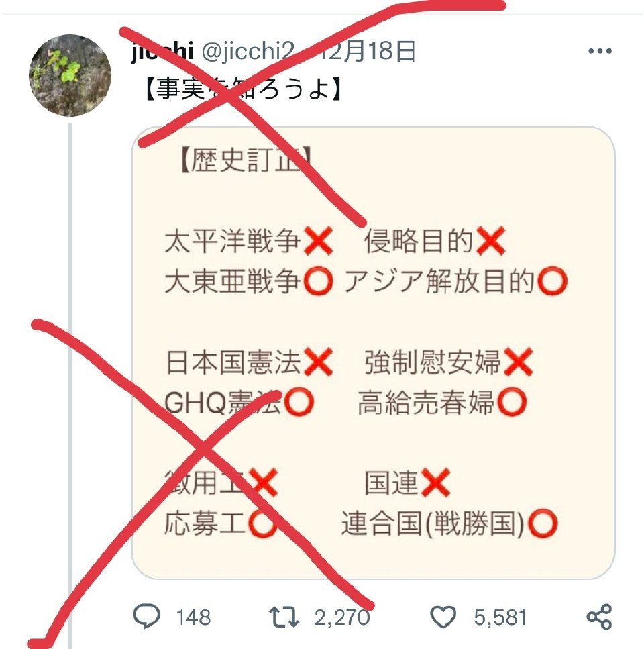Click the red X beside 太平洋戦争
The width and height of the screenshot is (644, 649).
(319, 241)
